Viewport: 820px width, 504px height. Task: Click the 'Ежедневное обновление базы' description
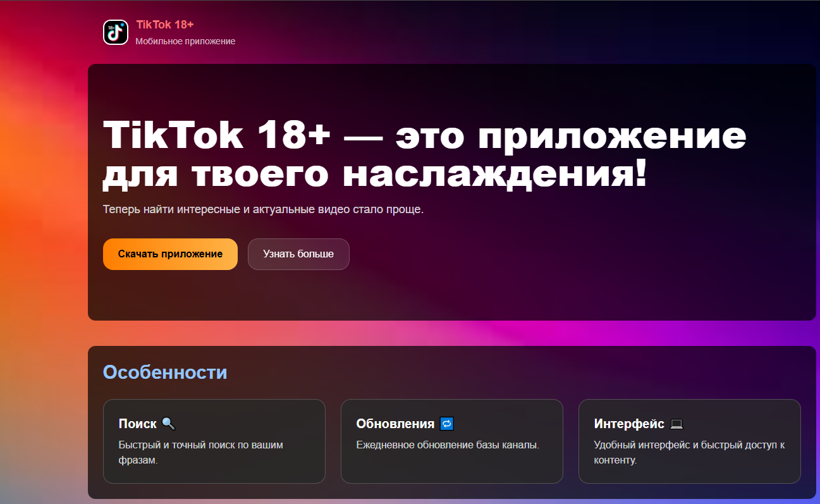448,445
